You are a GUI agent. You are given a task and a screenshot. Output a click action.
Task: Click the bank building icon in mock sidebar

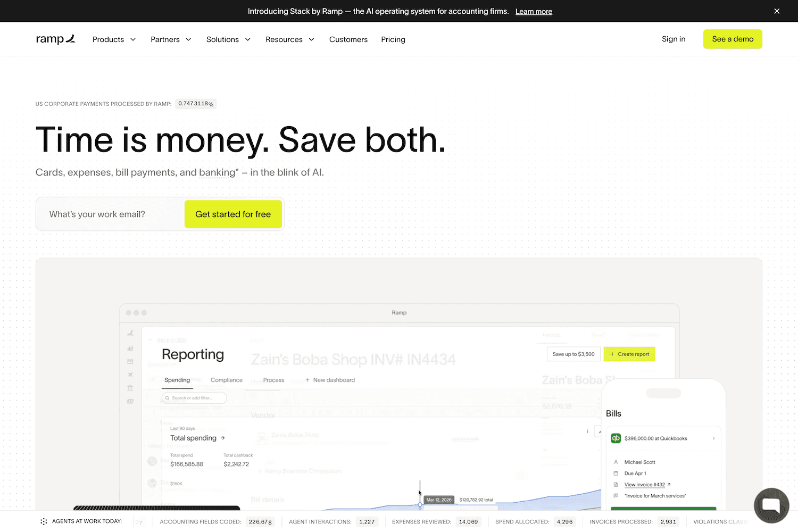pyautogui.click(x=130, y=388)
